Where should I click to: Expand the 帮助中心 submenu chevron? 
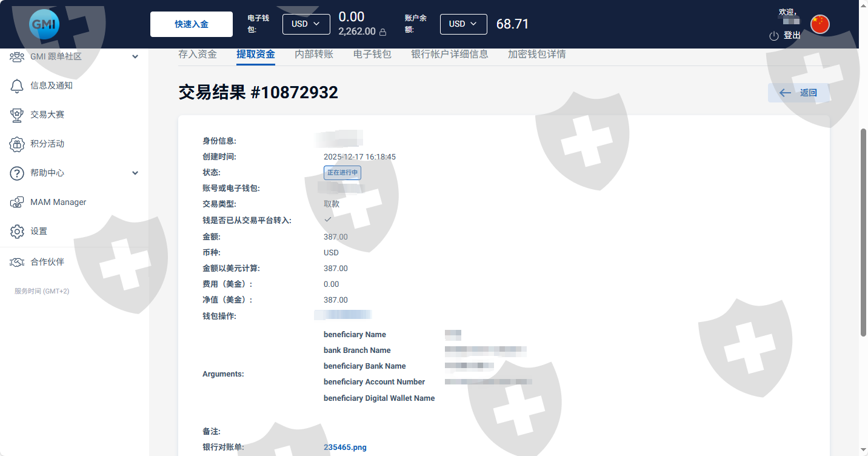[135, 173]
